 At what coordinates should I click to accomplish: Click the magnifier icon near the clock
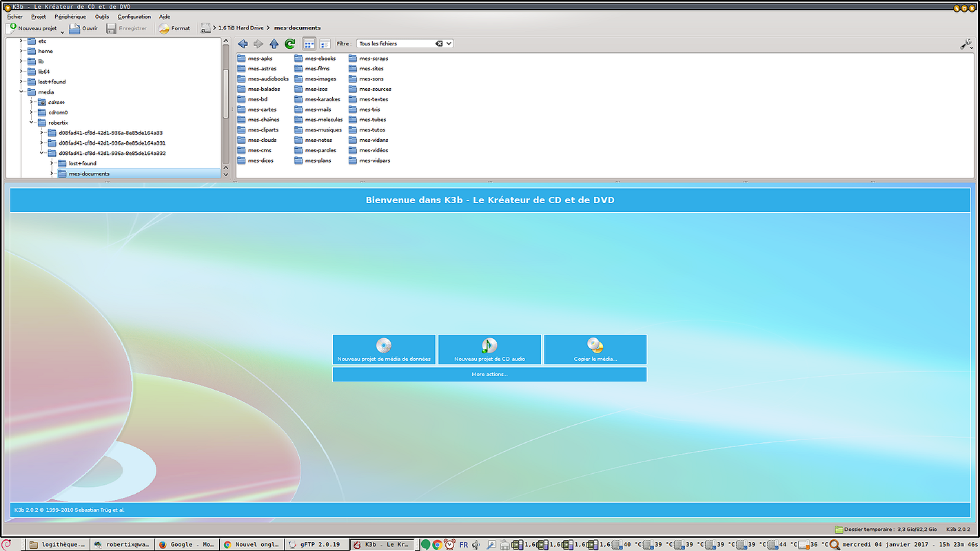tap(835, 545)
